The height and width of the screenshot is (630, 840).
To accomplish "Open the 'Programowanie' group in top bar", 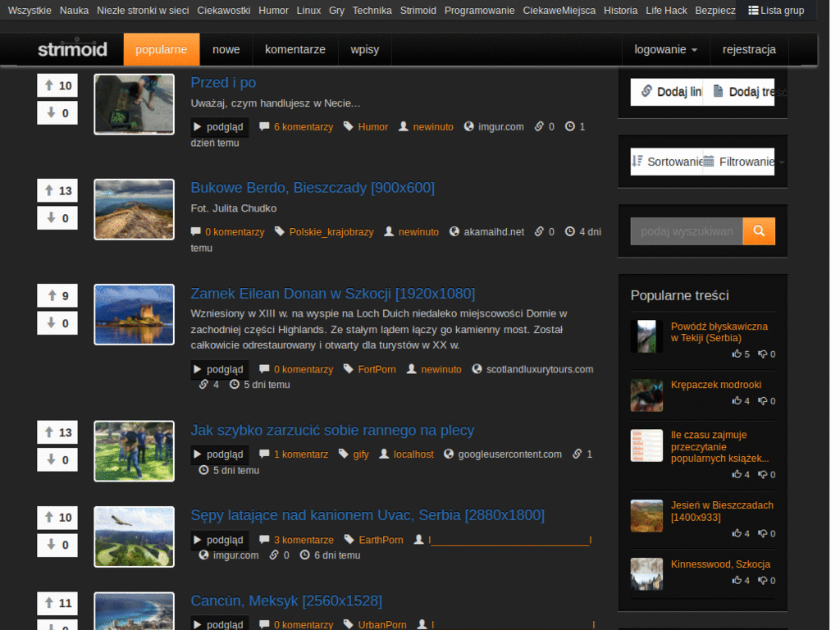I will pyautogui.click(x=479, y=10).
